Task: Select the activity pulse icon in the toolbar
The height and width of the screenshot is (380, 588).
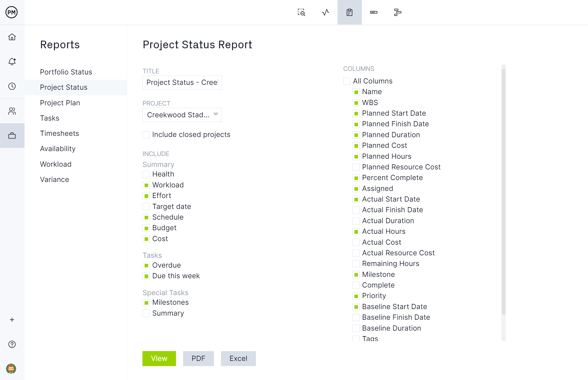Action: click(325, 12)
